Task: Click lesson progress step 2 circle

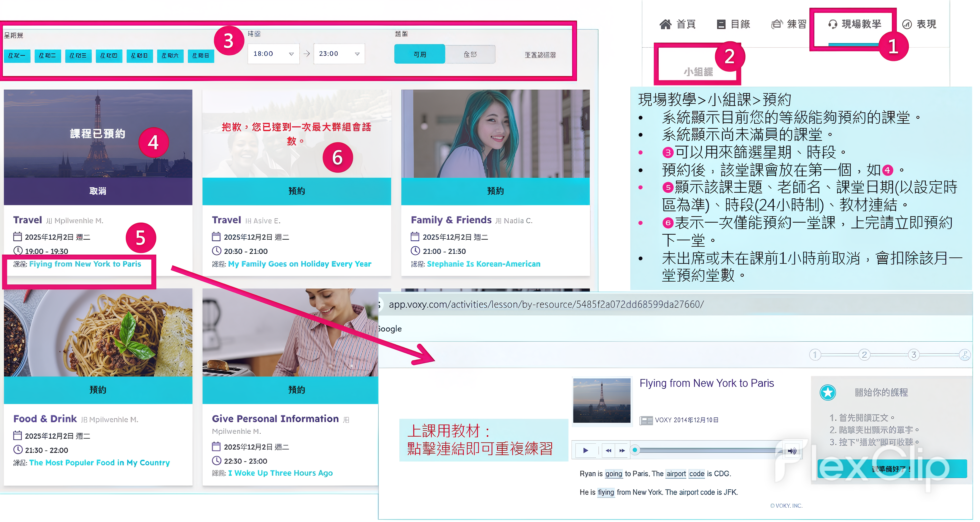Action: 864,355
